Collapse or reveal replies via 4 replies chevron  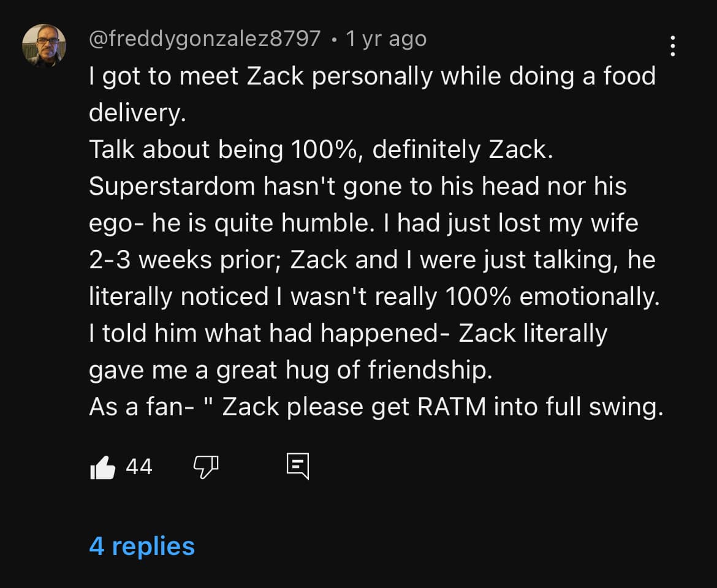142,546
